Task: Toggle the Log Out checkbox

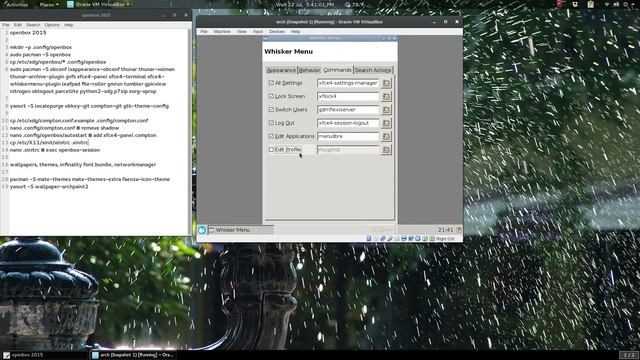Action: click(x=271, y=123)
